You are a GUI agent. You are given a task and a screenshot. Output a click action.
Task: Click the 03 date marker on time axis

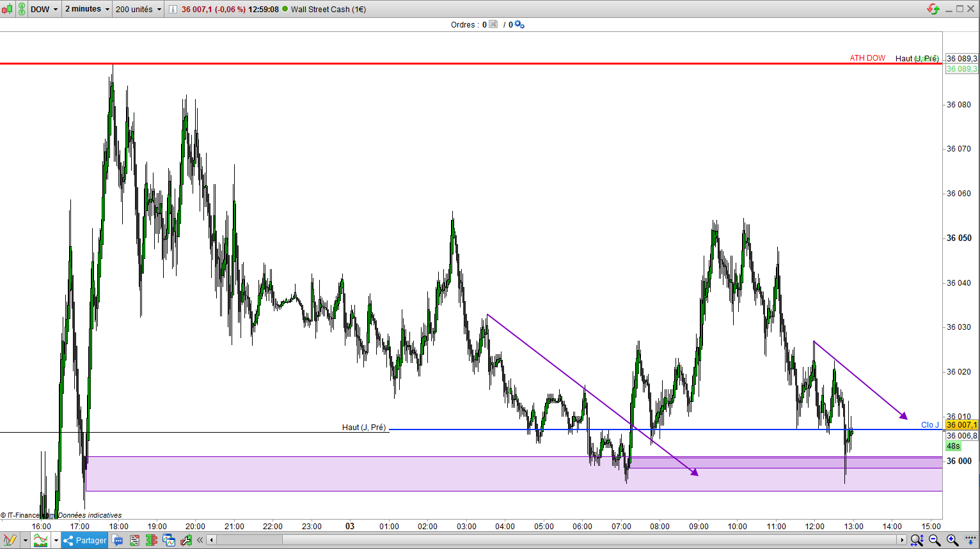coord(350,526)
